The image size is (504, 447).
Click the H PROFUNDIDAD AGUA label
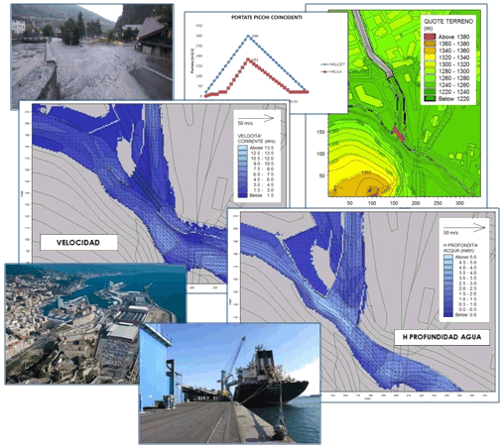[441, 337]
